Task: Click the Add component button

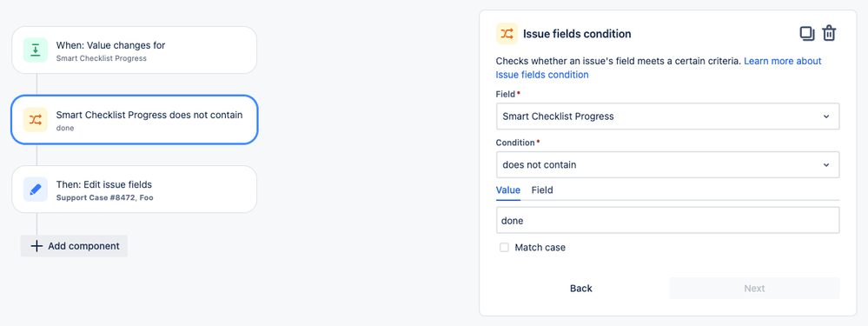Action: pos(74,246)
